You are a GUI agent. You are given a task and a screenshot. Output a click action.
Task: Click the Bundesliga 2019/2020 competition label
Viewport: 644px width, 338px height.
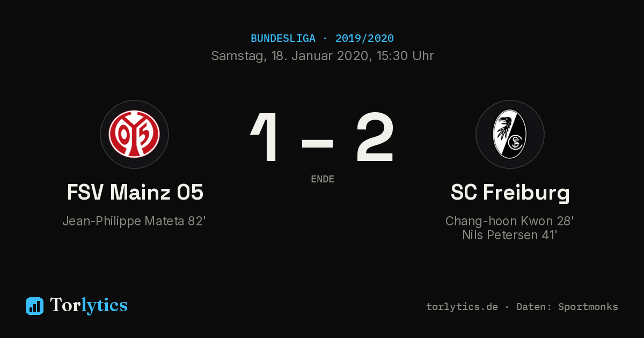click(322, 39)
